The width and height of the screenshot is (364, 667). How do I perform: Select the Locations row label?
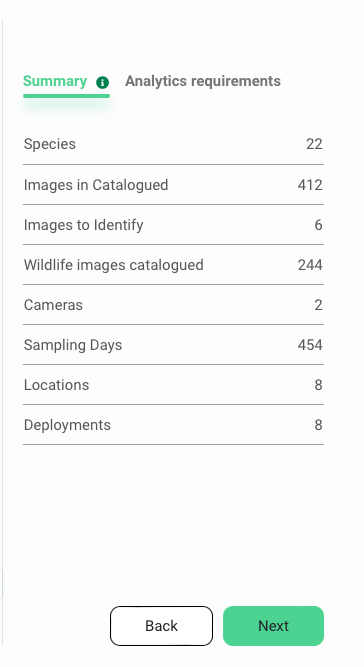(x=57, y=385)
